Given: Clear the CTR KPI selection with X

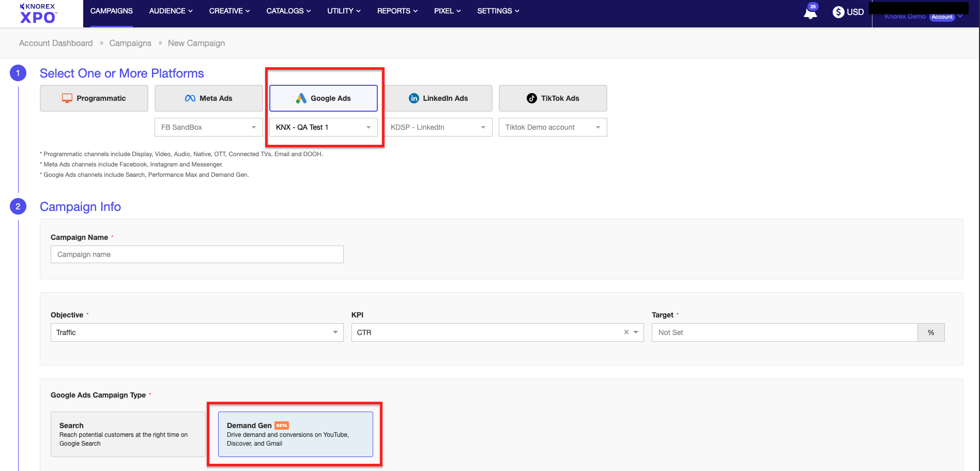Looking at the screenshot, I should pos(626,332).
